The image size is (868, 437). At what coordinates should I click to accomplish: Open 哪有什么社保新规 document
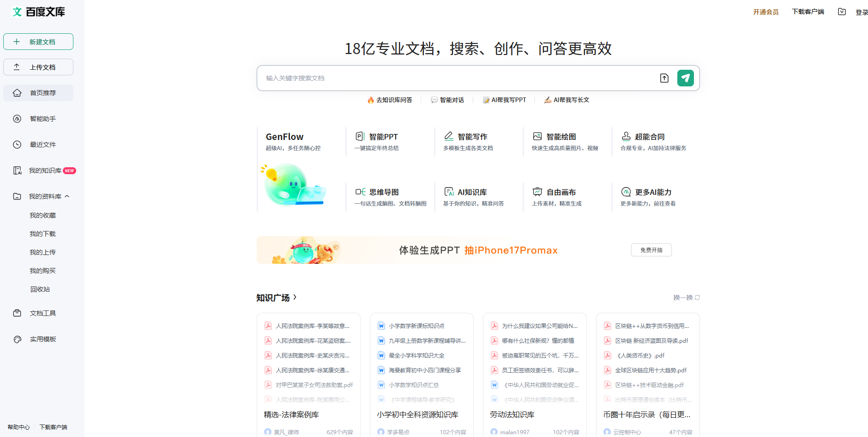point(538,341)
